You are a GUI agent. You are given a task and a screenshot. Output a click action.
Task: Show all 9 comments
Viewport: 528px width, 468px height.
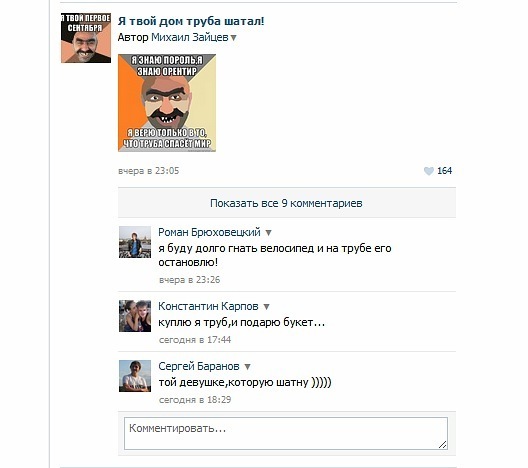coord(287,203)
